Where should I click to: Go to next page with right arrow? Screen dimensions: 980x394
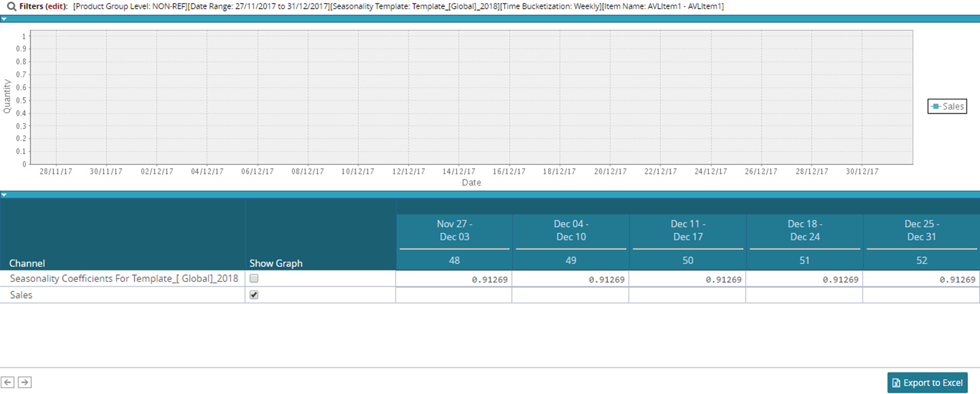tap(24, 383)
